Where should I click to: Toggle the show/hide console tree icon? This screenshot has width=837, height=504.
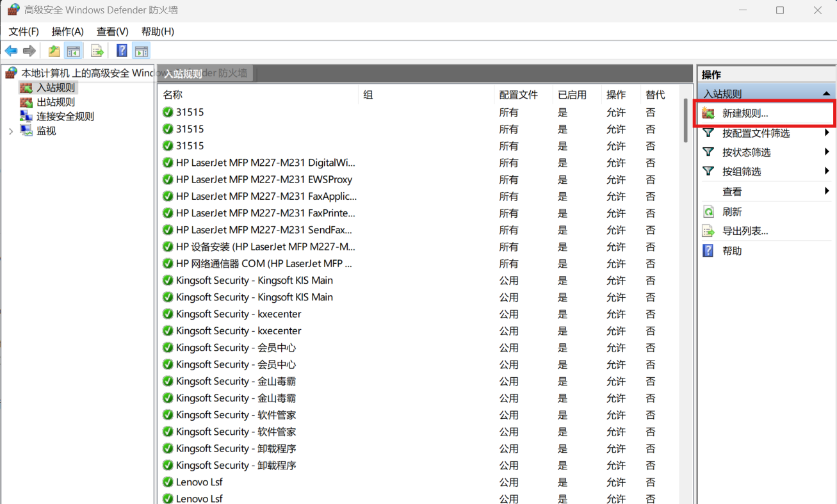click(74, 51)
